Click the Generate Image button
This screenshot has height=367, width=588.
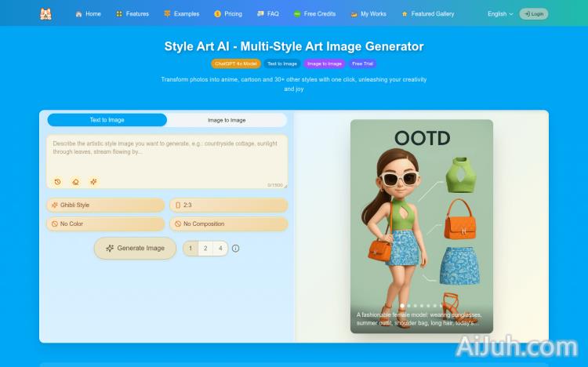(135, 248)
